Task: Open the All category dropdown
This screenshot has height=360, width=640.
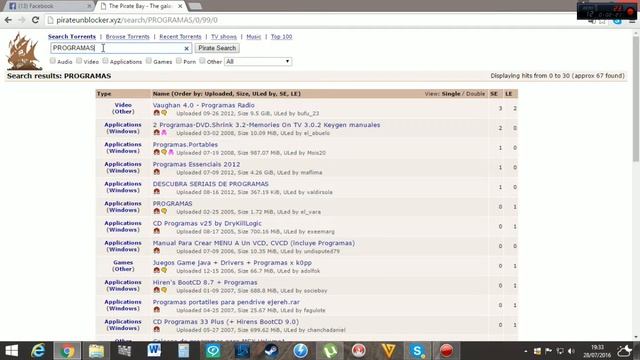Action: pos(258,62)
